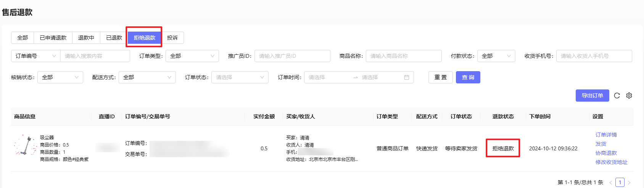The width and height of the screenshot is (644, 188).
Task: Click the refresh icon beside 导出订单
Action: click(x=617, y=96)
